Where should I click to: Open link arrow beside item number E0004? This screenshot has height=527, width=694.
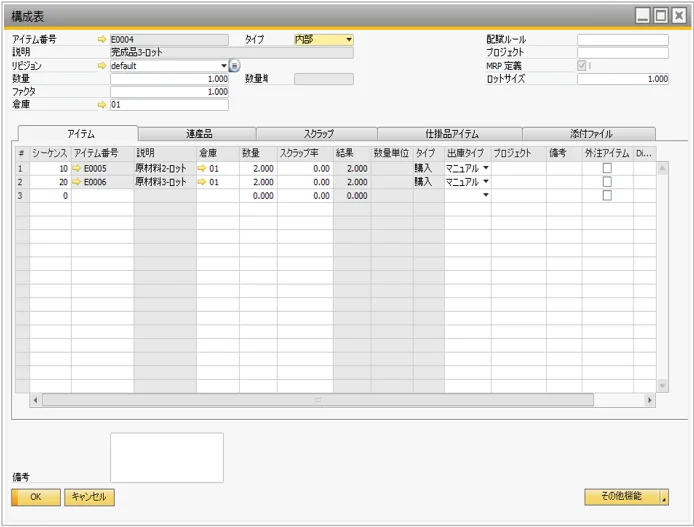(x=102, y=39)
